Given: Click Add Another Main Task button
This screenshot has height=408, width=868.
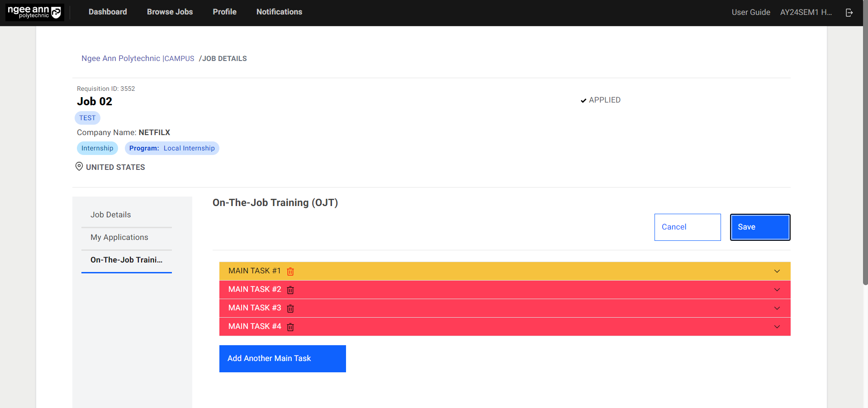Looking at the screenshot, I should pos(282,359).
